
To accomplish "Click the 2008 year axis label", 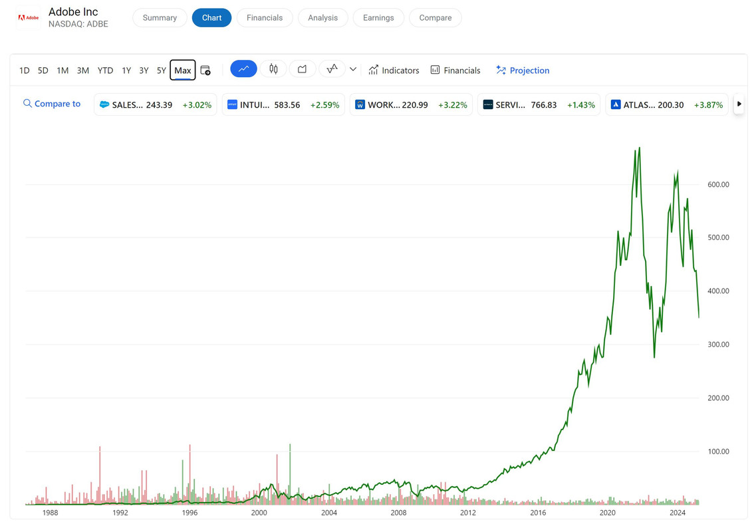I will pyautogui.click(x=399, y=513).
